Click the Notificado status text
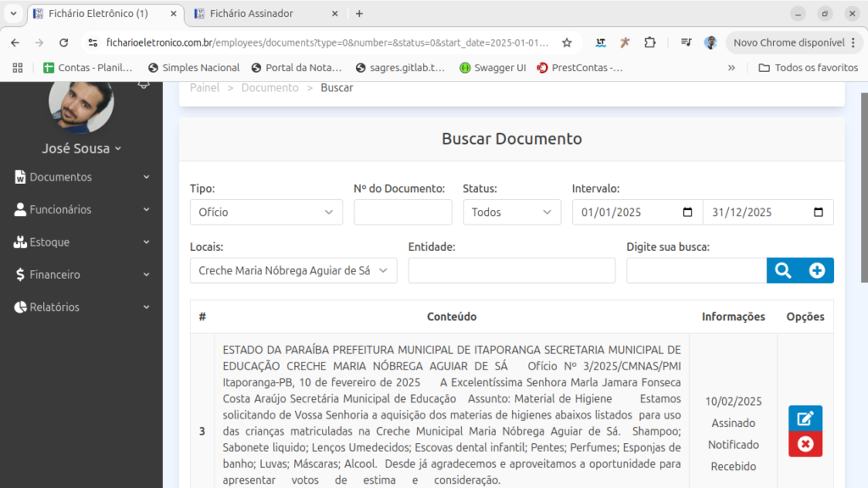This screenshot has height=488, width=868. click(733, 445)
